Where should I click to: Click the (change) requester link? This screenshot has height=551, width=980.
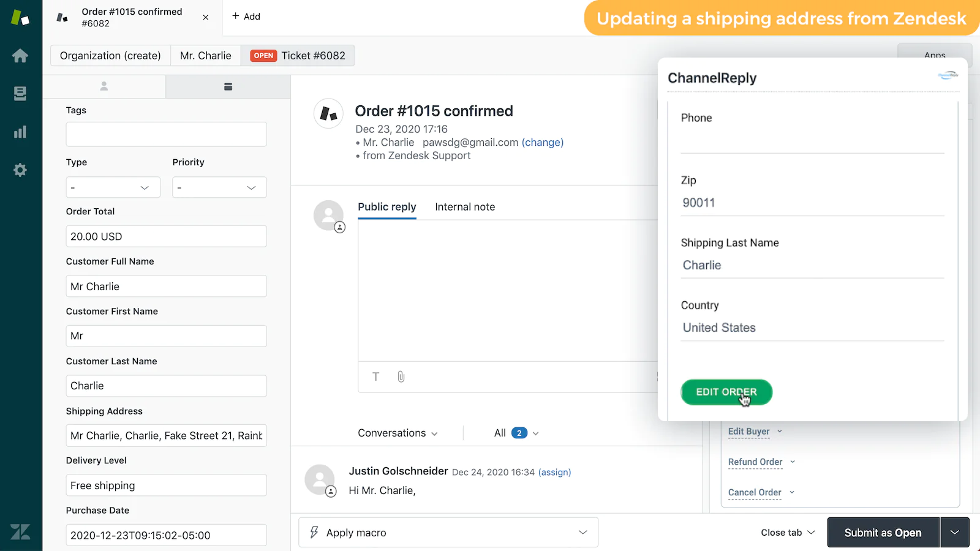(543, 143)
